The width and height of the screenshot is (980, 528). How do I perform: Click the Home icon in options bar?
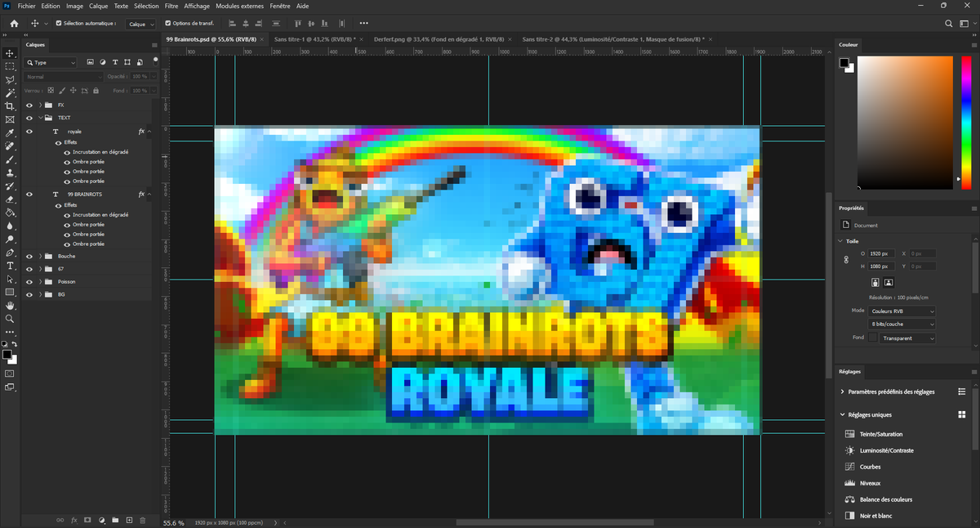click(x=14, y=24)
